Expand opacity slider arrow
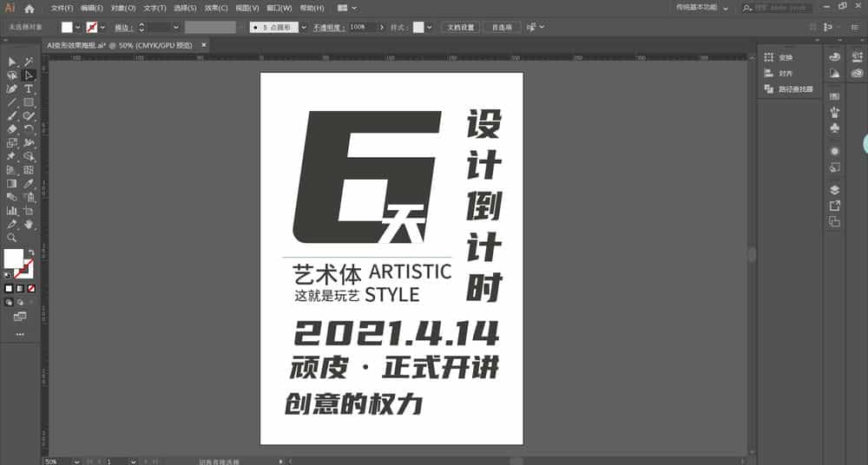Screen dimensions: 868x465 [x=381, y=27]
